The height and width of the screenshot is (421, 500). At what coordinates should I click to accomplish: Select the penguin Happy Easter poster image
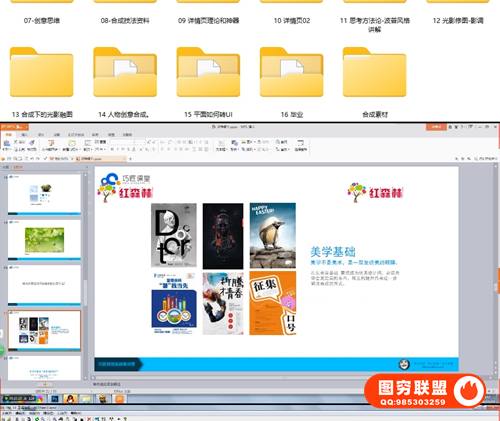click(273, 235)
